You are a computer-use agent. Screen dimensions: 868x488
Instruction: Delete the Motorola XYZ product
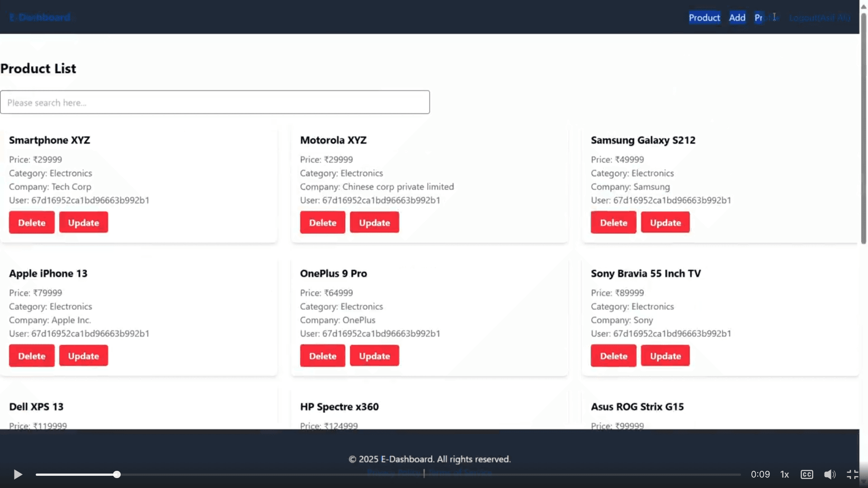(323, 222)
